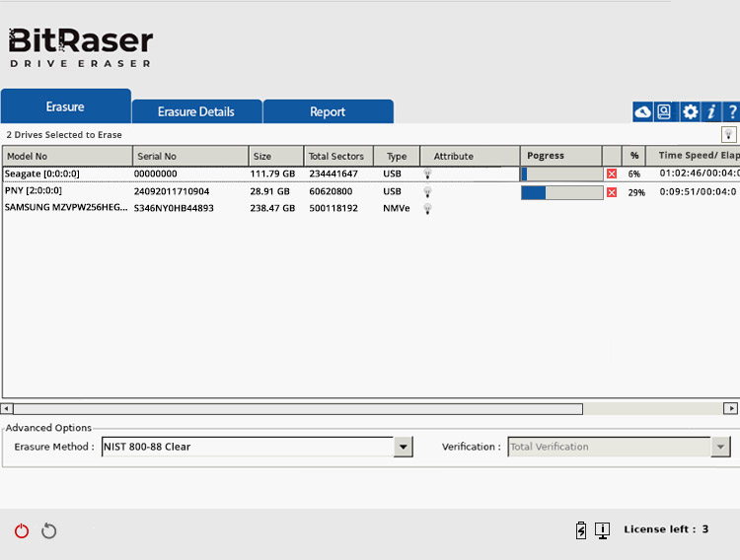Click Seagate drive progress bar

click(562, 175)
